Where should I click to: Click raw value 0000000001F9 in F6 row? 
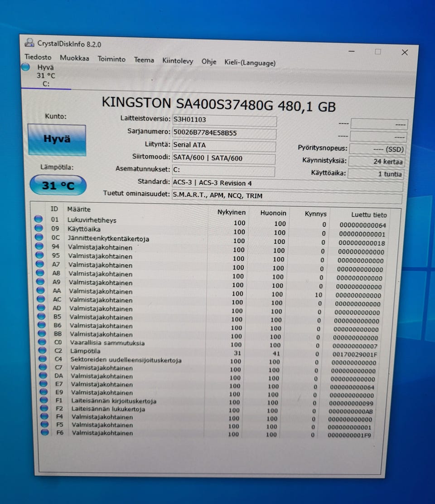pos(349,435)
